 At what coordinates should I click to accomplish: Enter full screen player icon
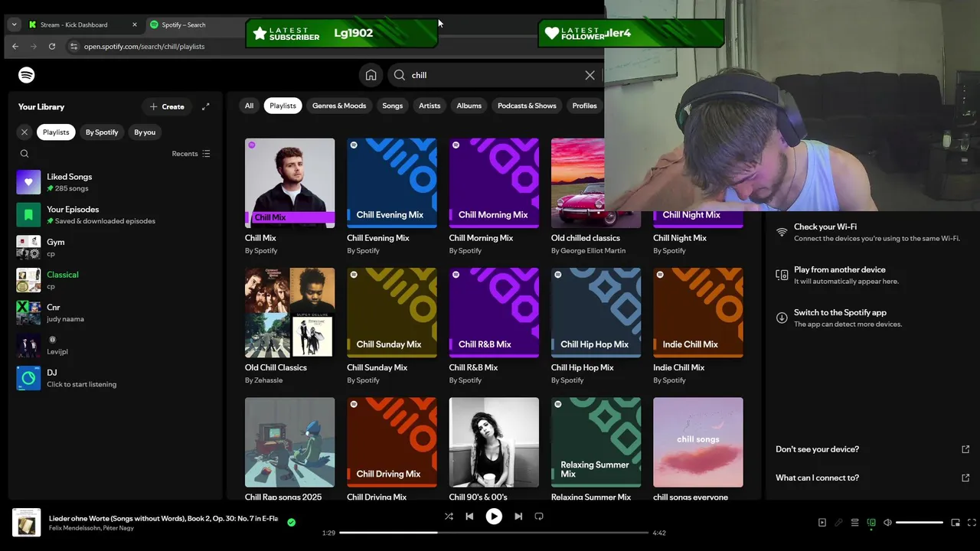972,523
